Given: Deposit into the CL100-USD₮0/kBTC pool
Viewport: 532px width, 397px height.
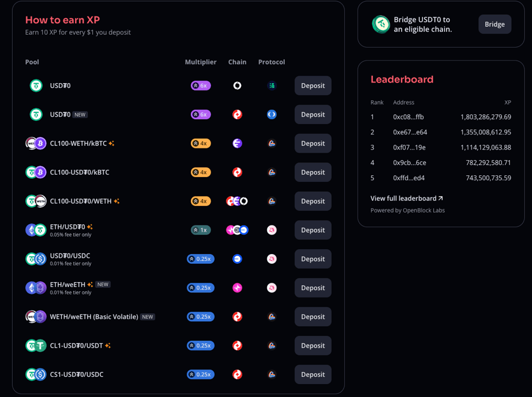Looking at the screenshot, I should click(x=313, y=172).
